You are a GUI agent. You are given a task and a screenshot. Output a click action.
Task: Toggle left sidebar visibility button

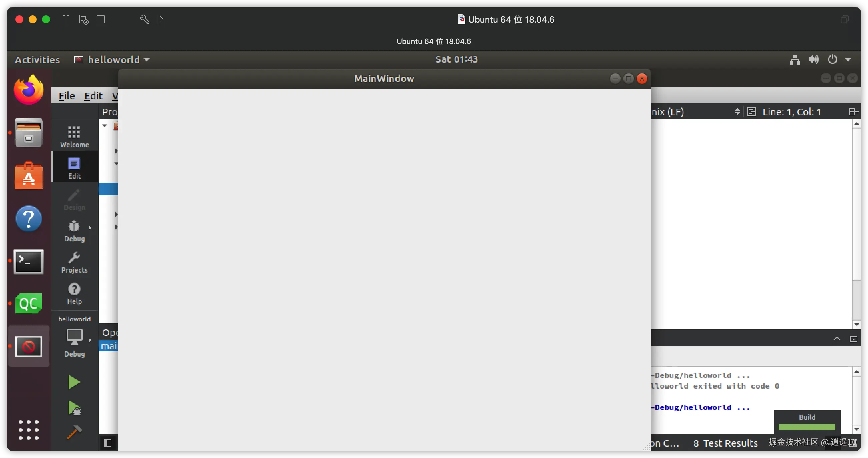pos(108,443)
